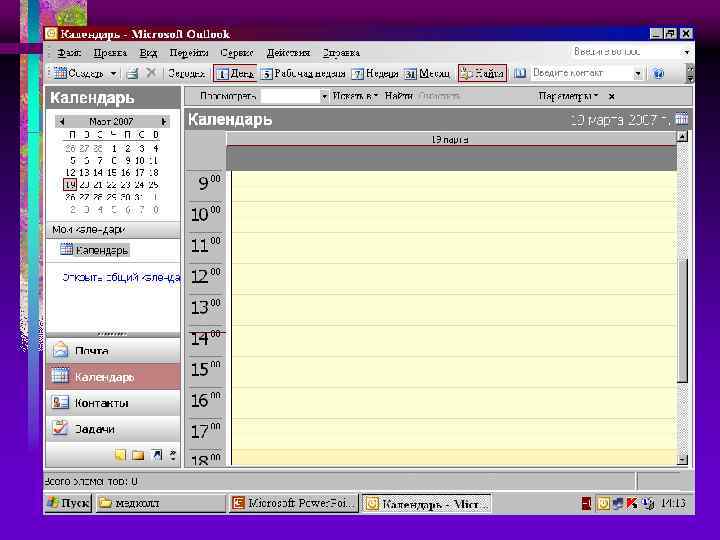Switch to День day view
This screenshot has width=720, height=540.
(x=235, y=73)
